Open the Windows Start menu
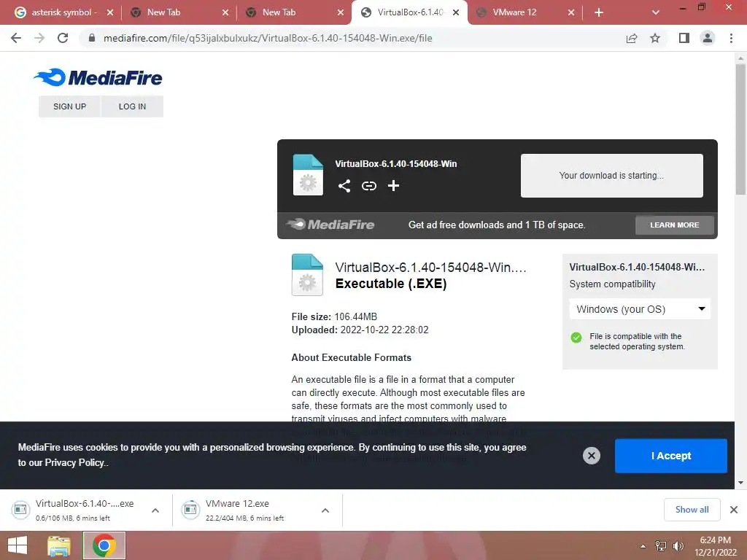The width and height of the screenshot is (747, 560). coord(18,545)
